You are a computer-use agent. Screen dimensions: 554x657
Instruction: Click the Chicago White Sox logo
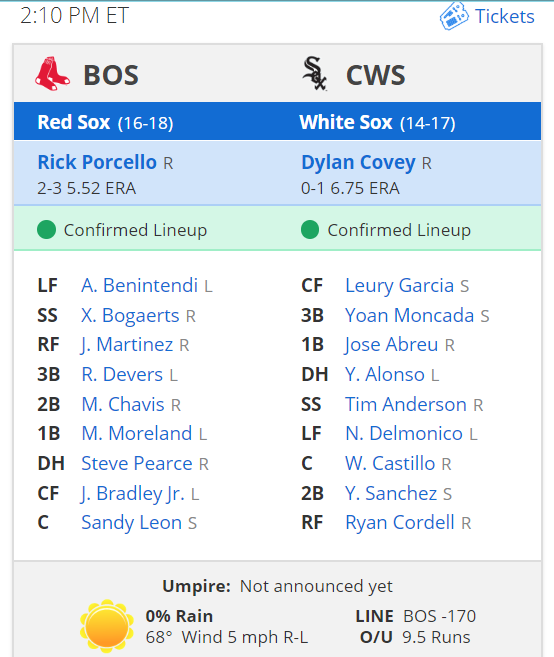coord(315,74)
